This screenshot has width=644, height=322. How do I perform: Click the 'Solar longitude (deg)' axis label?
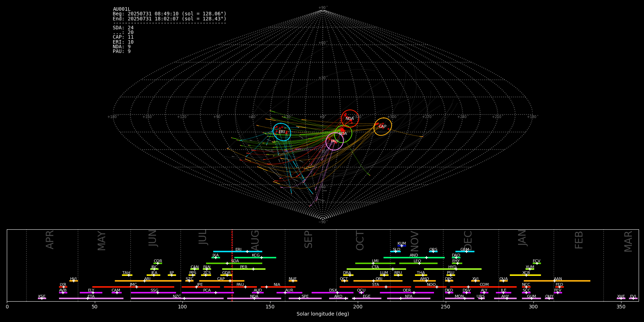click(323, 314)
